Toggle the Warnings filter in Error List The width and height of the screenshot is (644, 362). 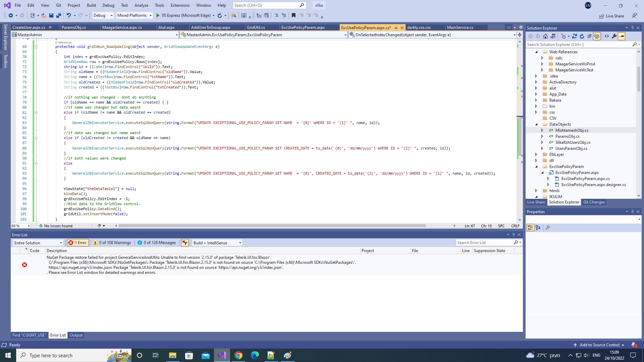point(112,242)
